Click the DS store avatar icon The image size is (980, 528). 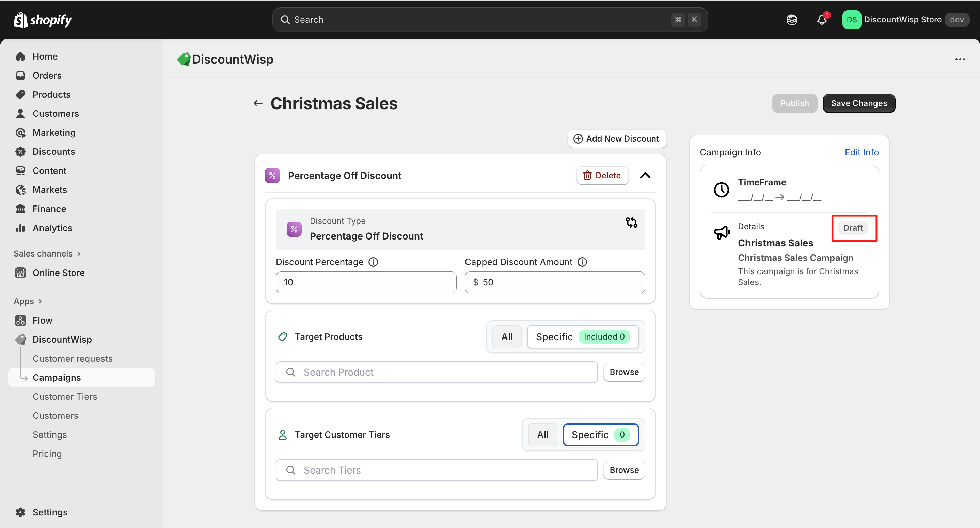pyautogui.click(x=851, y=20)
